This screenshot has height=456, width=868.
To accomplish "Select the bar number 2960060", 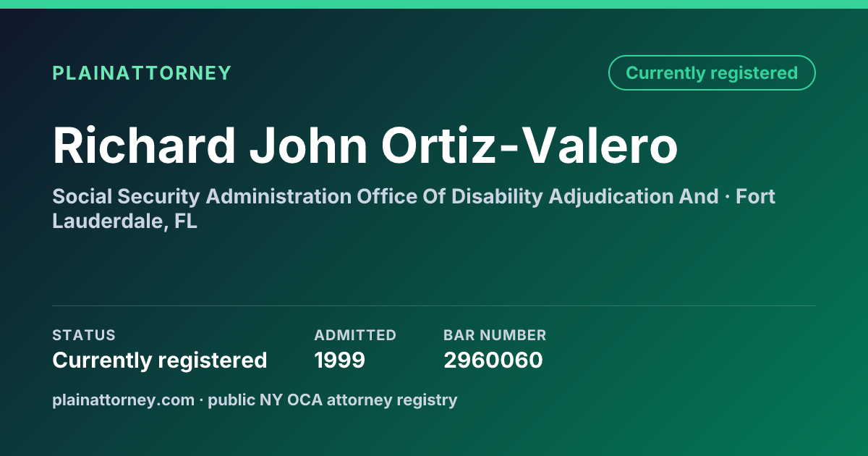I will (x=493, y=360).
